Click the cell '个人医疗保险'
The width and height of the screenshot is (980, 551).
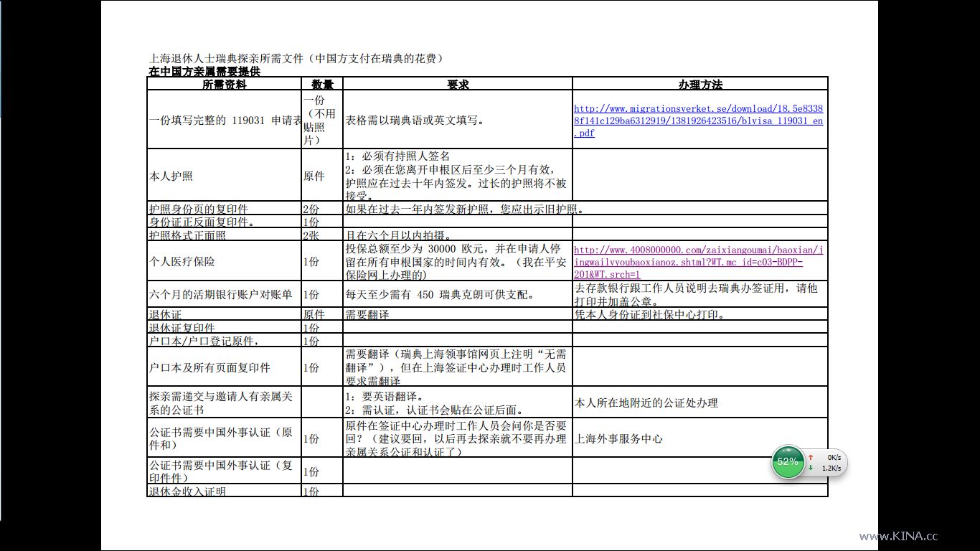pyautogui.click(x=224, y=261)
